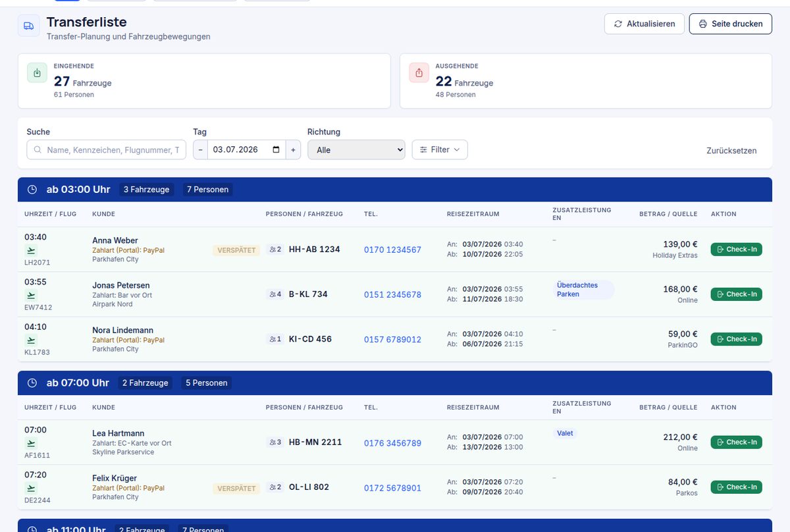Call phone number 0151 2345678

(392, 295)
